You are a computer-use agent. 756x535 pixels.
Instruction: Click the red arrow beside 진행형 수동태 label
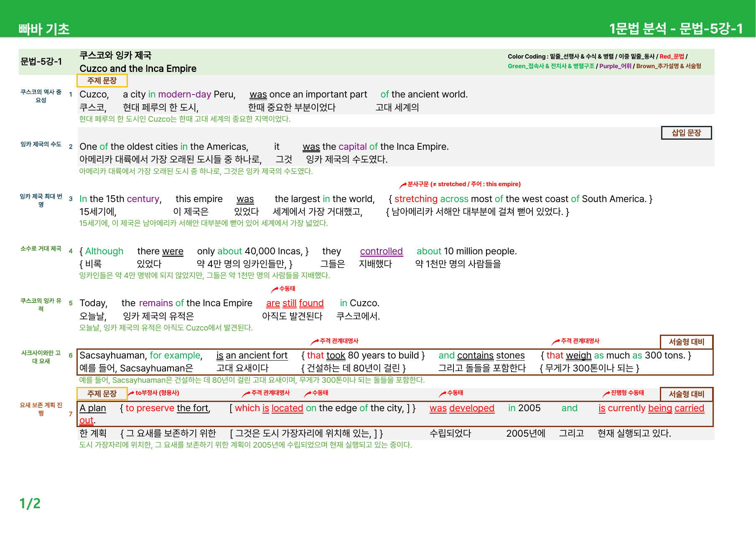(x=606, y=394)
